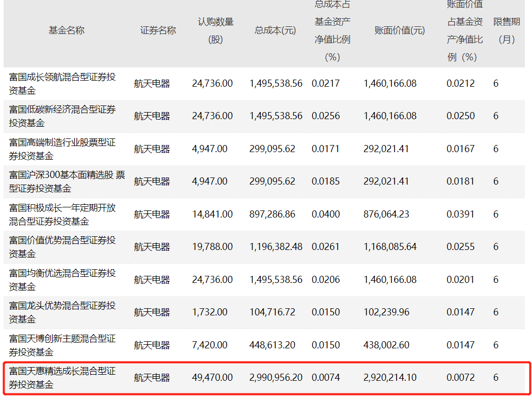Viewport: 532px width, 396px height.
Task: Click book value ratio 0.0072
Action: [461, 377]
